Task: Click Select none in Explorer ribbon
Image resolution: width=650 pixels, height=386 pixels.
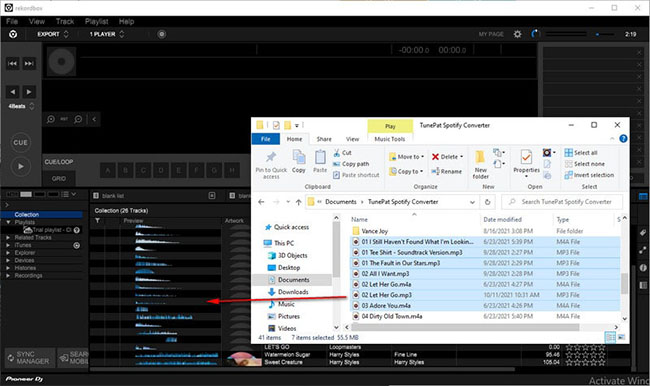Action: [585, 164]
